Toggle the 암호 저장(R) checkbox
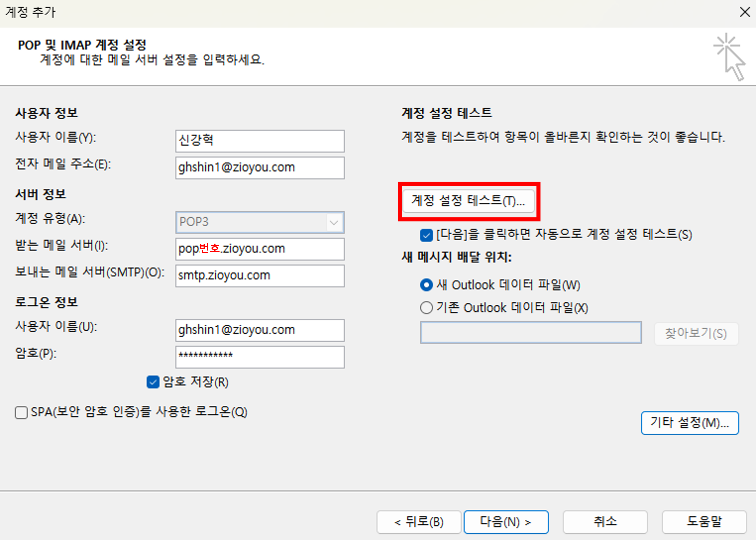The image size is (756, 540). [x=153, y=382]
